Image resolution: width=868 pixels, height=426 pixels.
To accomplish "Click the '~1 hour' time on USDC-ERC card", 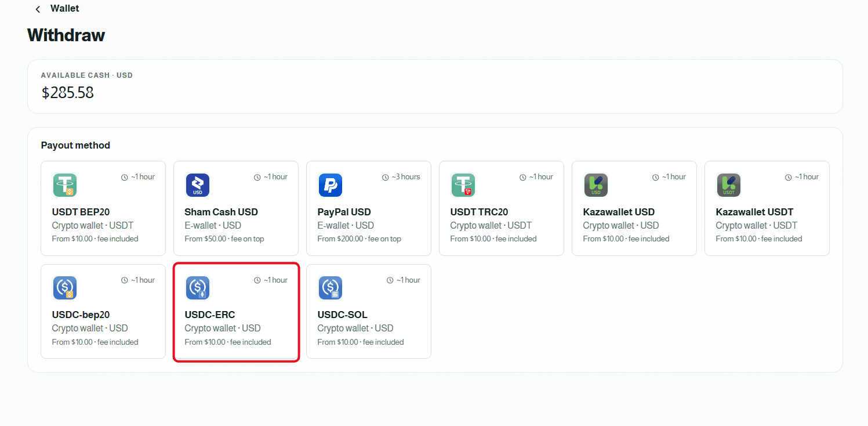I will point(275,280).
